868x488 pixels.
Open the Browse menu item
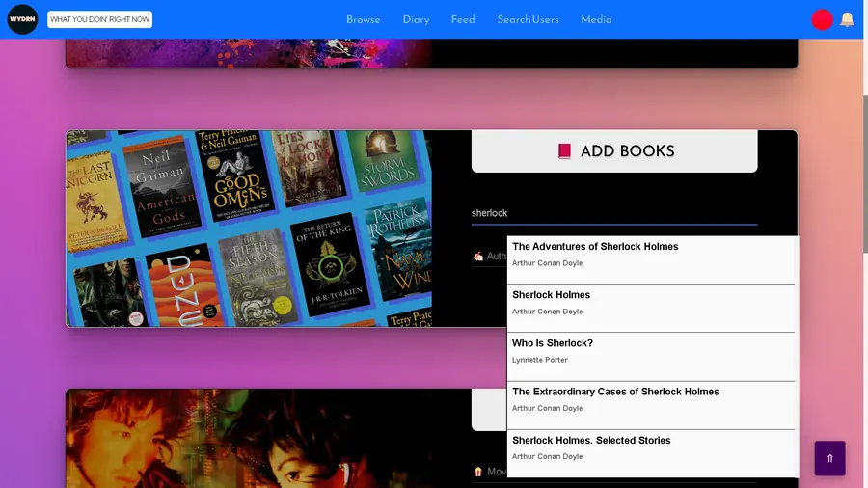point(364,20)
